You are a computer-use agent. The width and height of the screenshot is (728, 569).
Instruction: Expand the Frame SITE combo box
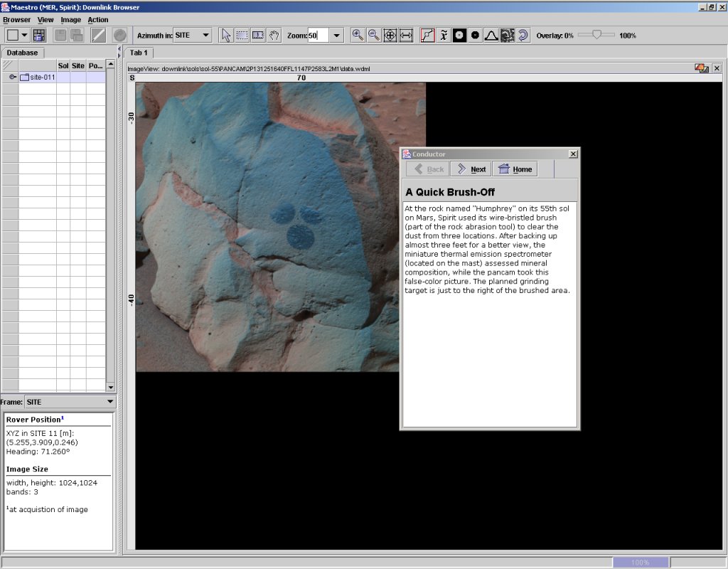pyautogui.click(x=109, y=402)
